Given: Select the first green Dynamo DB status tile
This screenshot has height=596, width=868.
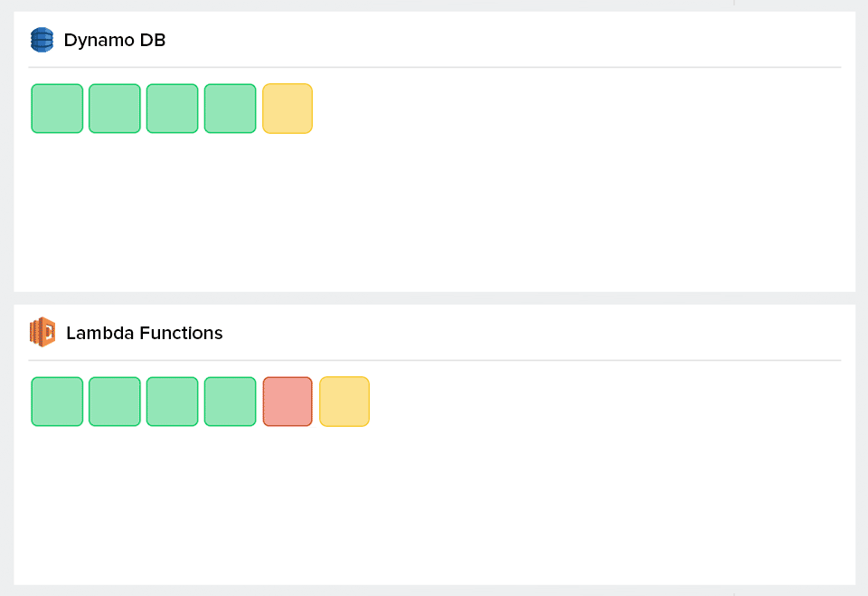Looking at the screenshot, I should click(x=57, y=108).
